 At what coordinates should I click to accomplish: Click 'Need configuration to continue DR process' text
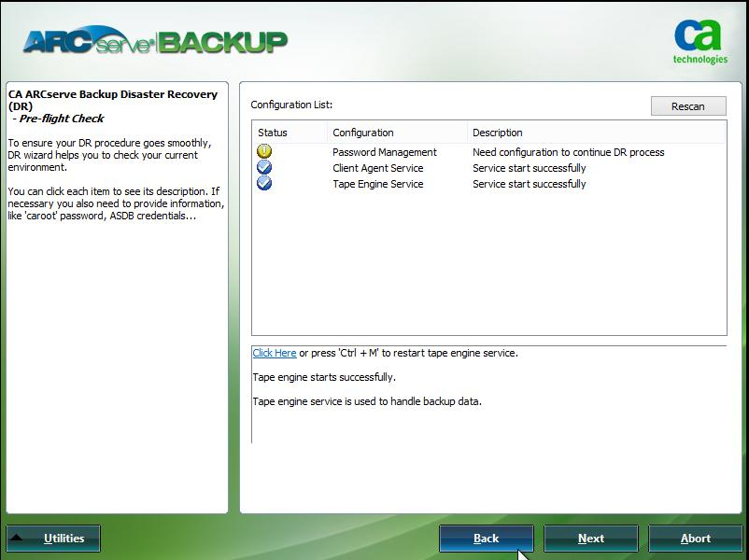[x=569, y=152]
